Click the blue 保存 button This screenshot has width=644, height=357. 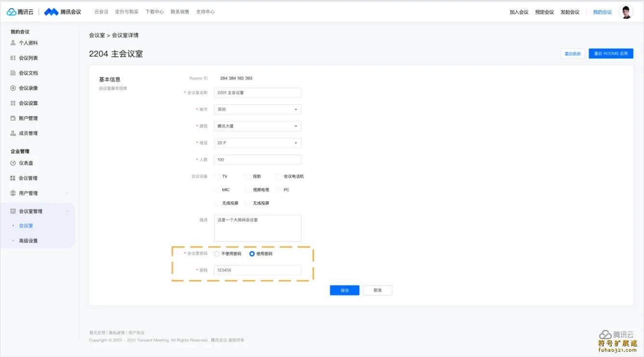click(344, 290)
